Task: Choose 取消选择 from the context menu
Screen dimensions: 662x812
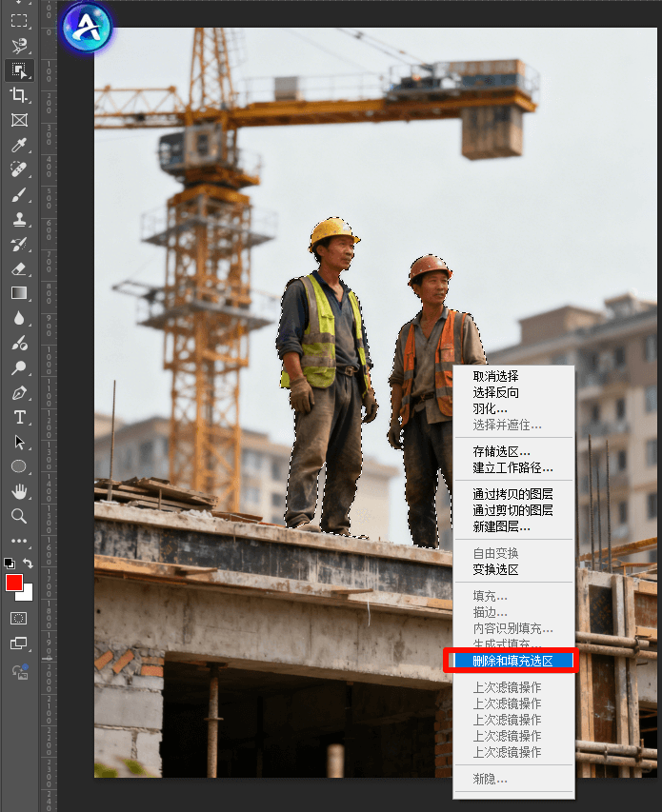Action: [x=496, y=376]
